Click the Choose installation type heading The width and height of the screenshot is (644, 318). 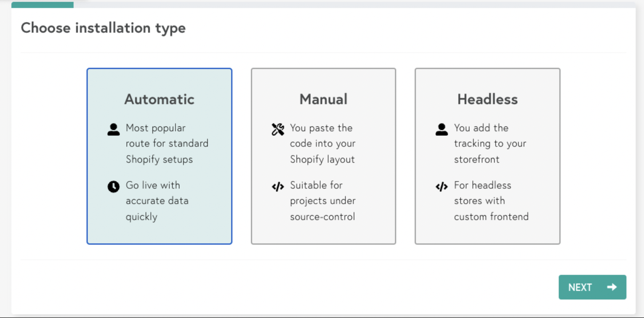(103, 28)
